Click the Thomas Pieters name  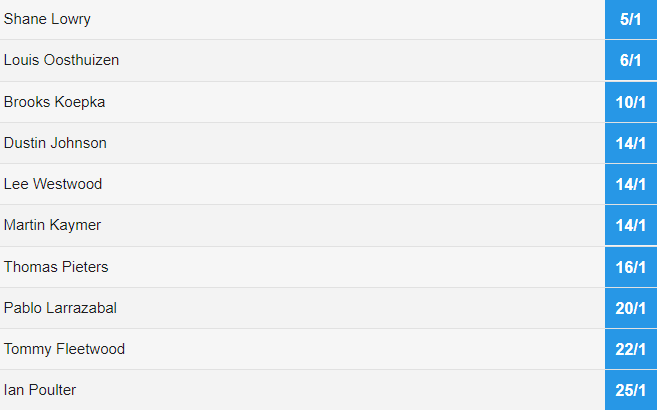(x=56, y=267)
